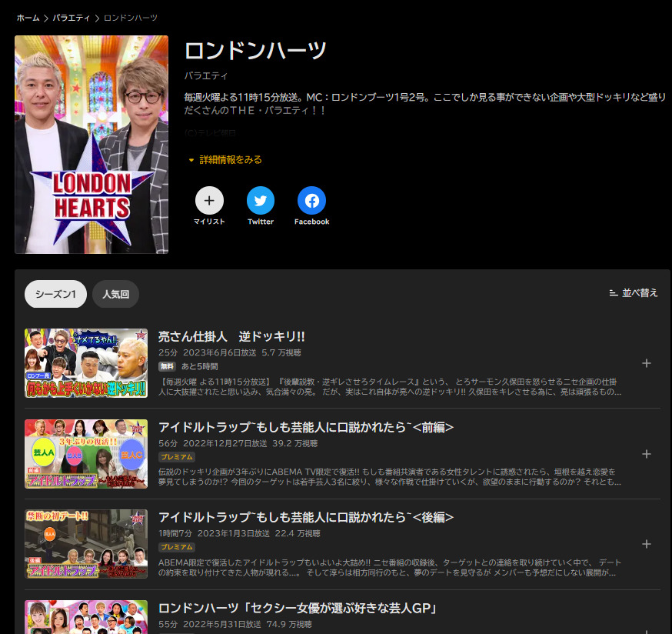Click the London Hearts show poster image
Image resolution: width=672 pixels, height=634 pixels.
(91, 145)
